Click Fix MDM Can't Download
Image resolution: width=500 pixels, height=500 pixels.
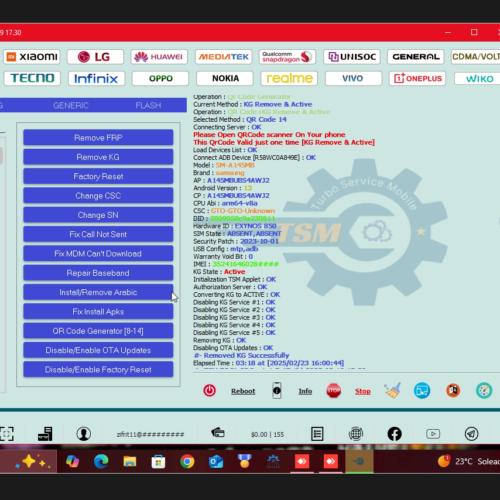click(x=98, y=253)
